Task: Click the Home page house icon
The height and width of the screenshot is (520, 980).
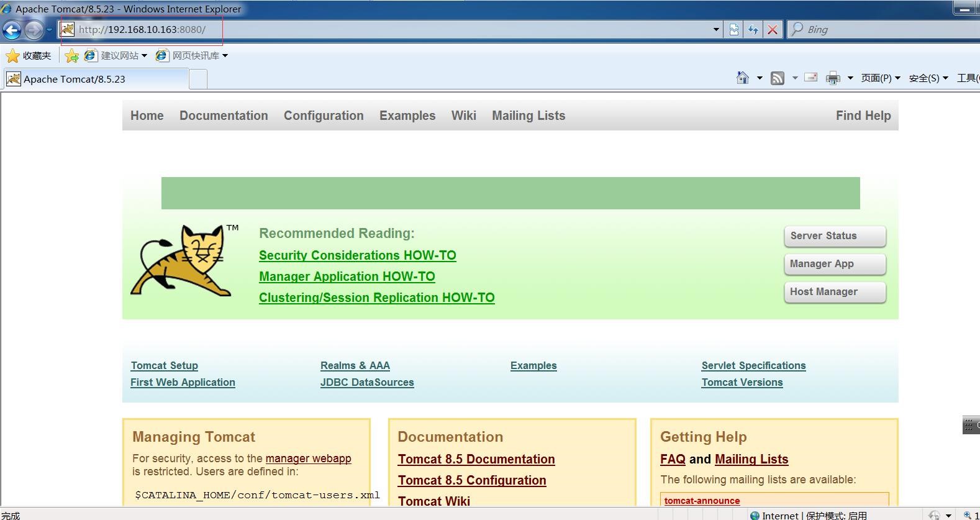Action: coord(742,78)
